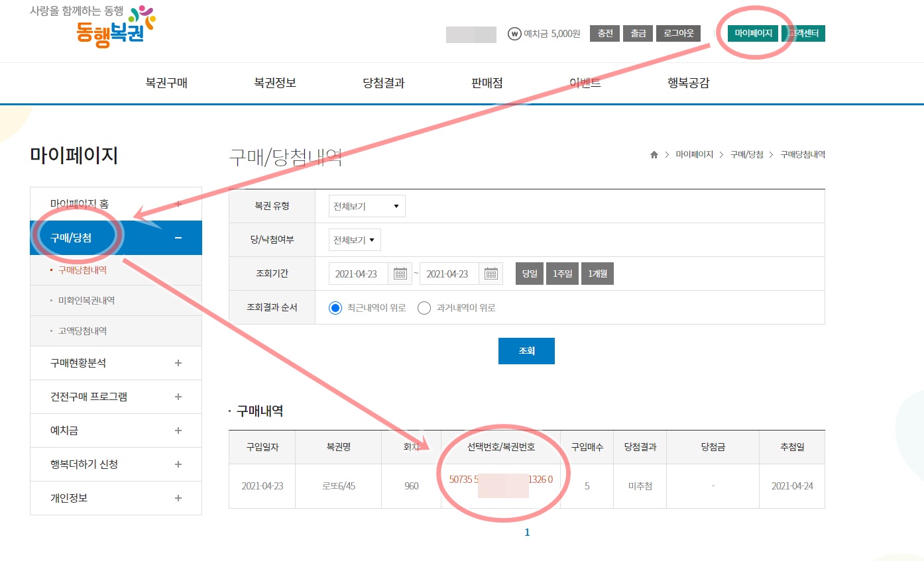The image size is (924, 561).
Task: Click the home breadcrumb icon
Action: 654,154
